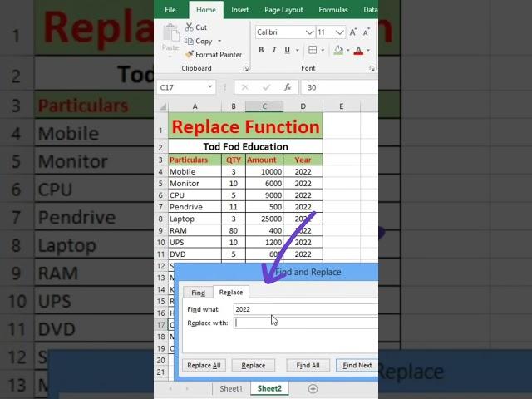Open Font group dialog launcher
The image size is (532, 399).
click(x=372, y=68)
